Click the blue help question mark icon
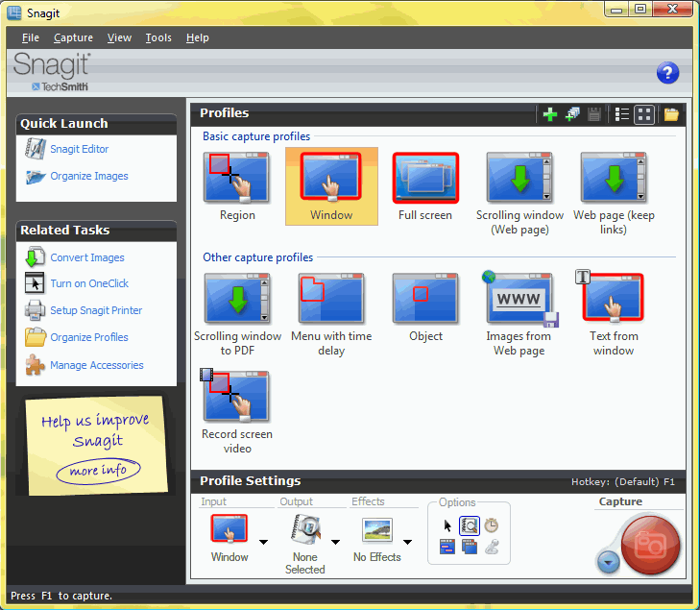 [x=668, y=73]
